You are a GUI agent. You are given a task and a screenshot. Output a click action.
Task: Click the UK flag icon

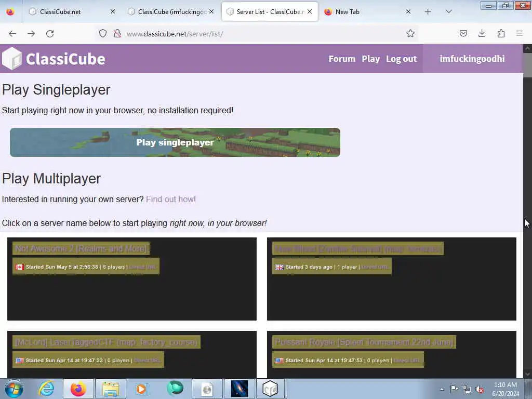pyautogui.click(x=279, y=268)
